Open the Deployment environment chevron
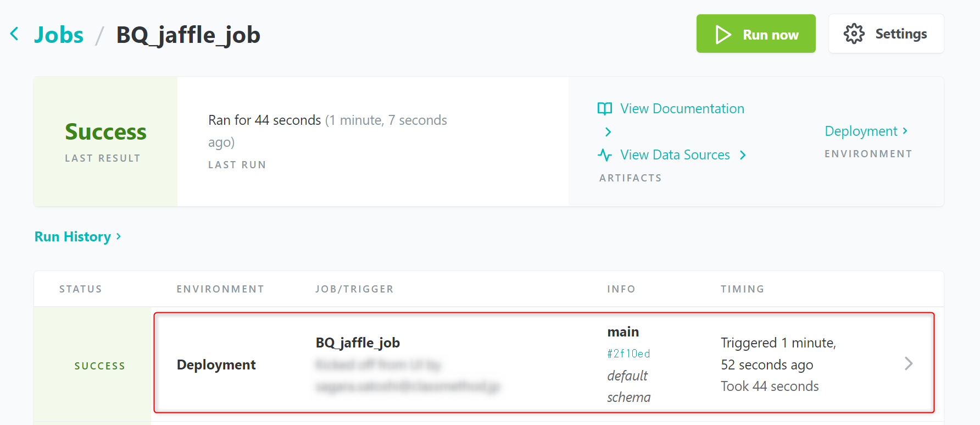The image size is (980, 425). 905,131
